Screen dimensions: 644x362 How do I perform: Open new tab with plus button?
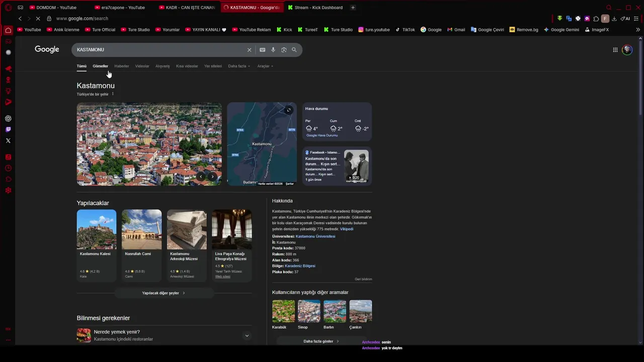click(x=353, y=8)
